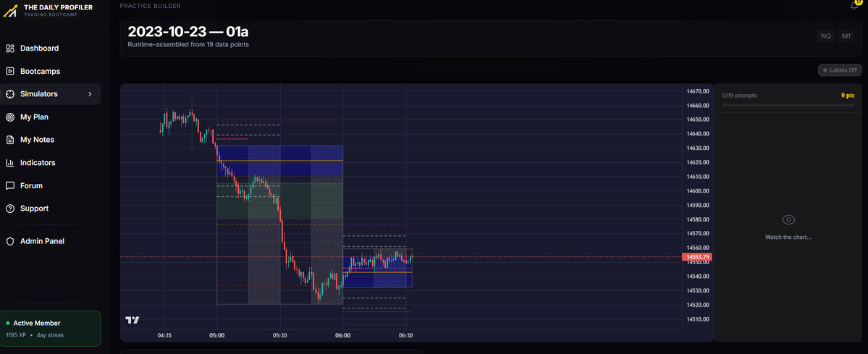Click the 0/19 prompts counter text
Image resolution: width=868 pixels, height=354 pixels.
point(740,96)
